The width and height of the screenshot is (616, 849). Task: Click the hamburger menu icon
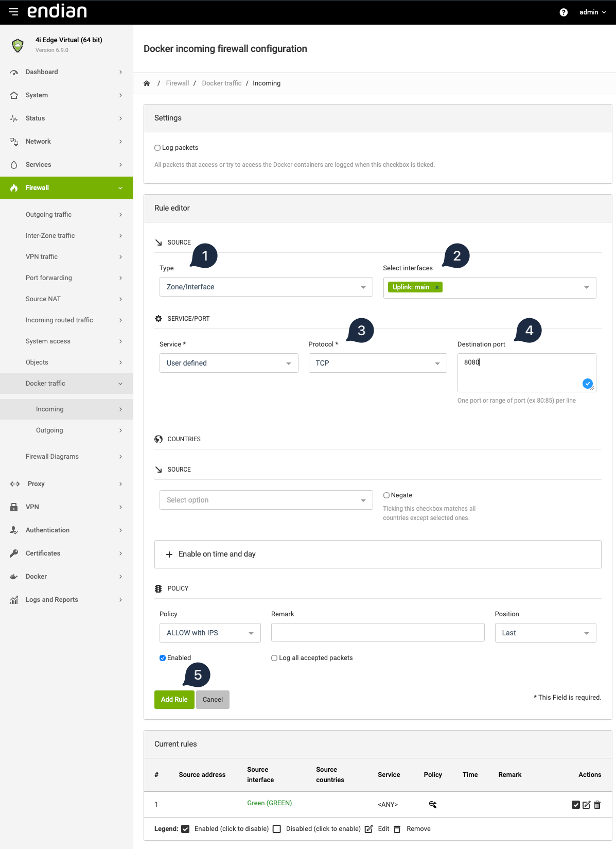pyautogui.click(x=14, y=12)
